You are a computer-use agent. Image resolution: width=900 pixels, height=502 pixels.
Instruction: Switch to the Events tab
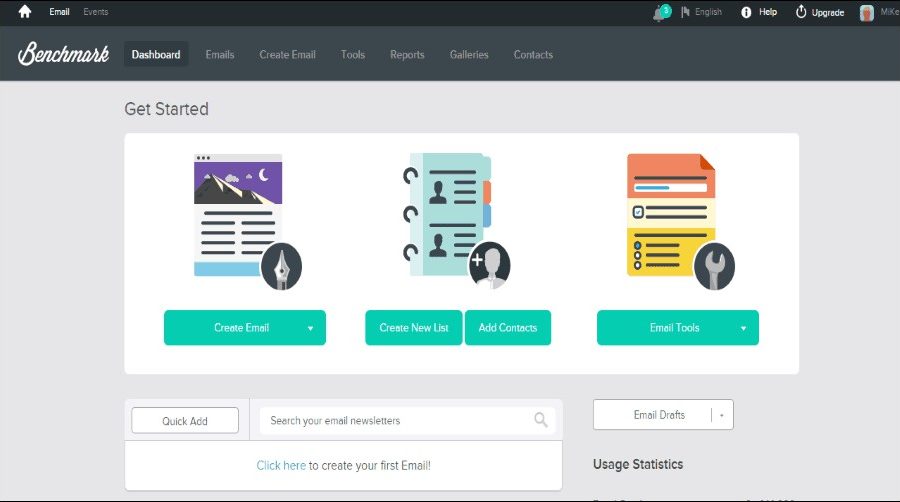point(96,12)
